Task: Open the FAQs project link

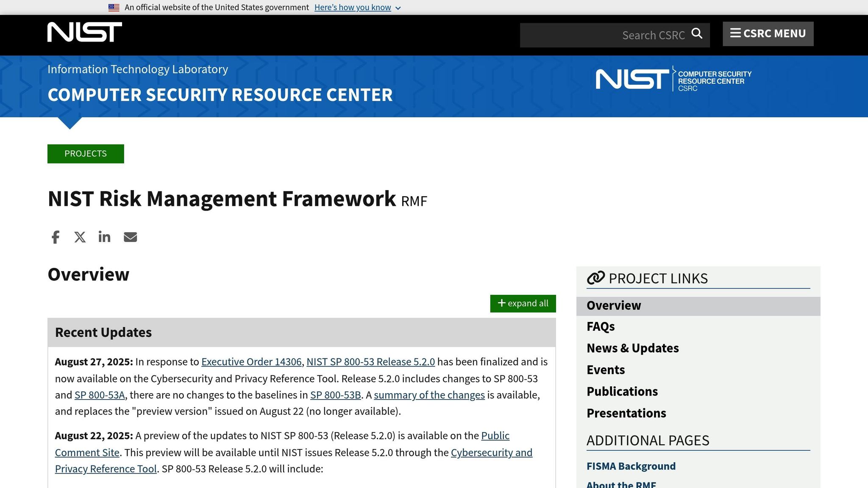Action: point(601,327)
